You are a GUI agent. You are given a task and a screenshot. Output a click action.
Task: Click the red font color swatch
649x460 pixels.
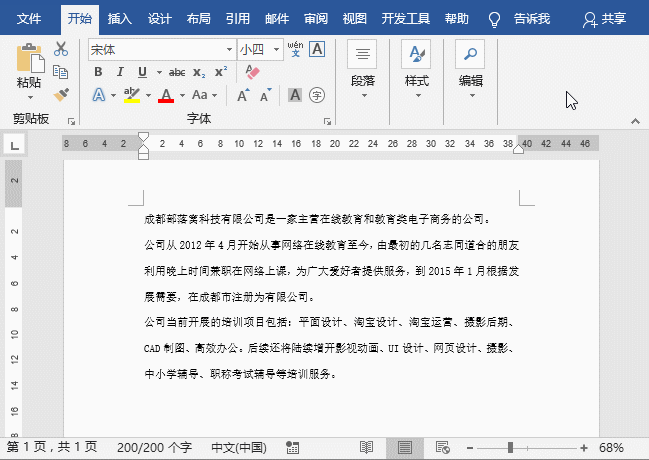coord(166,95)
